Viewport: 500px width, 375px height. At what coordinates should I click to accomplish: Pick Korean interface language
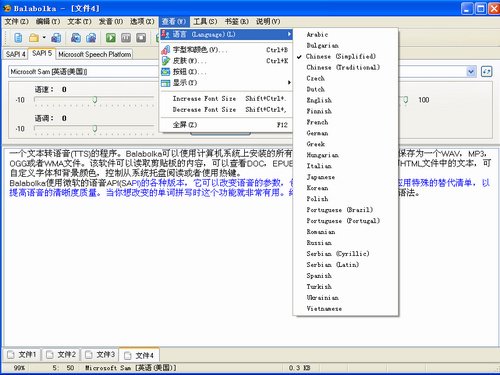pos(345,188)
